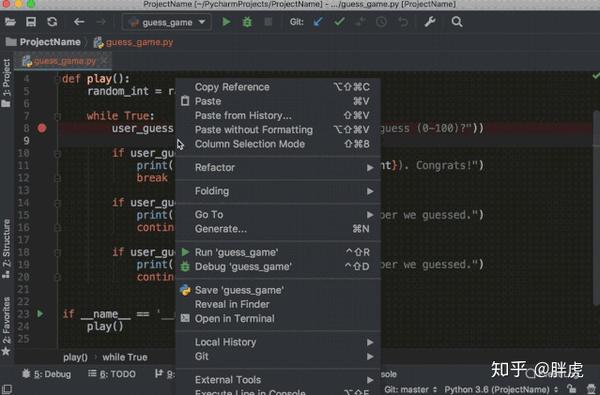Synchronize files with the refresh icon
The height and width of the screenshot is (395, 600).
(52, 22)
